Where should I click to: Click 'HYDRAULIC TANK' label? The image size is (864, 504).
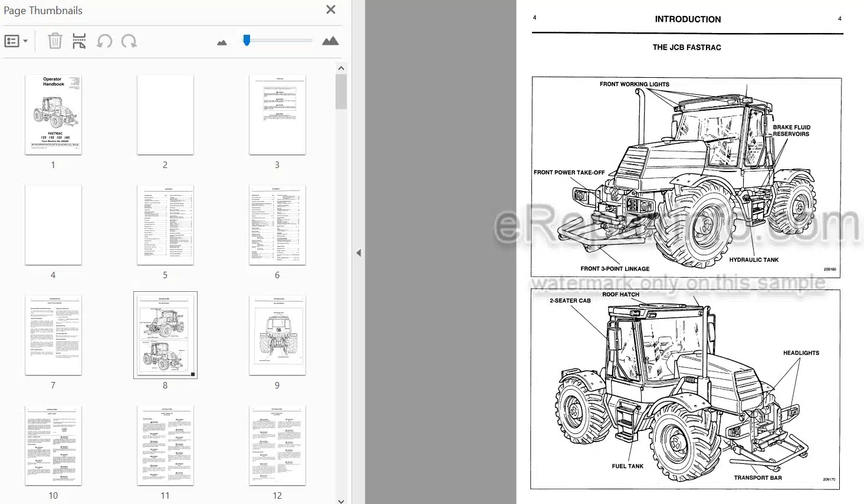(x=754, y=260)
